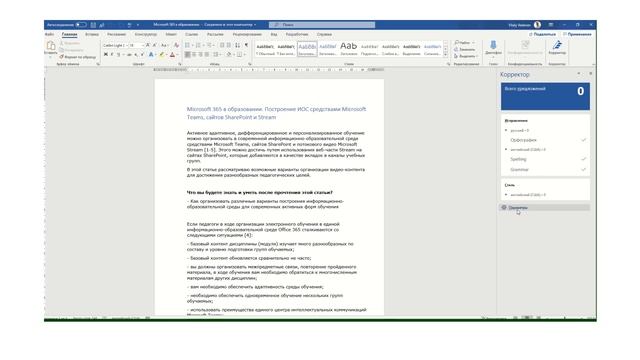Open the font size dropdown
The height and width of the screenshot is (360, 640).
(x=142, y=45)
